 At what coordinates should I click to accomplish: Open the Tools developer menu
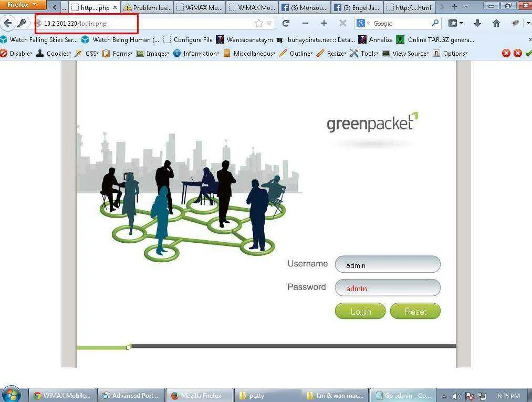click(364, 53)
